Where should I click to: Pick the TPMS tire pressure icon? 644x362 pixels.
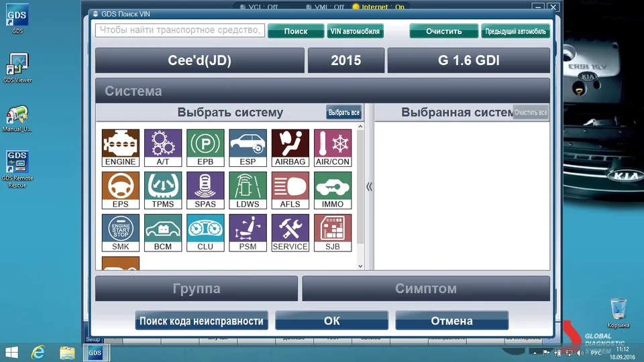tap(162, 190)
